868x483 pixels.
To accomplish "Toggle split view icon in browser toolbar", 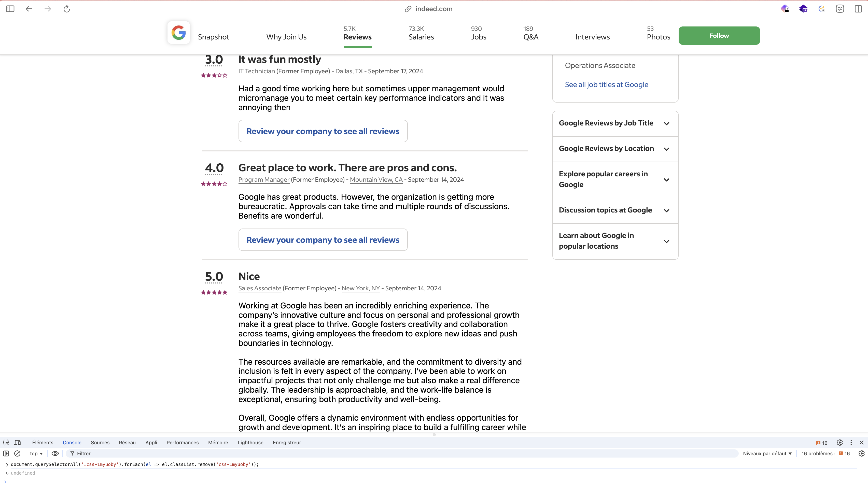I will pos(858,9).
